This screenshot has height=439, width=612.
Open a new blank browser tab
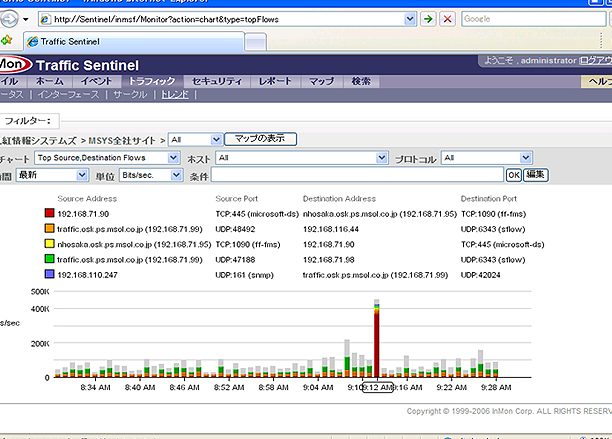256,42
